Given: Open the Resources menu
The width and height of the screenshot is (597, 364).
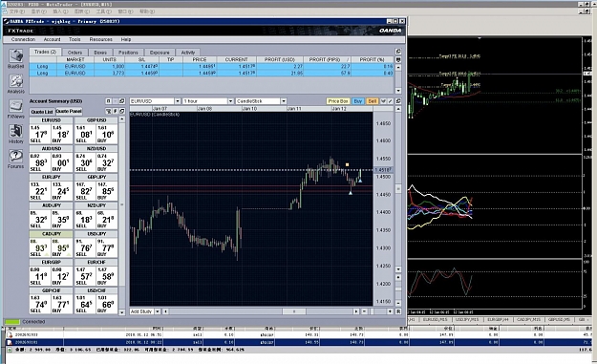Looking at the screenshot, I should (101, 39).
